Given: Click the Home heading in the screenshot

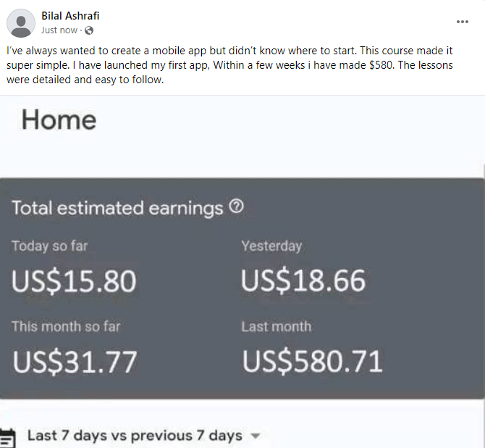Looking at the screenshot, I should coord(59,119).
